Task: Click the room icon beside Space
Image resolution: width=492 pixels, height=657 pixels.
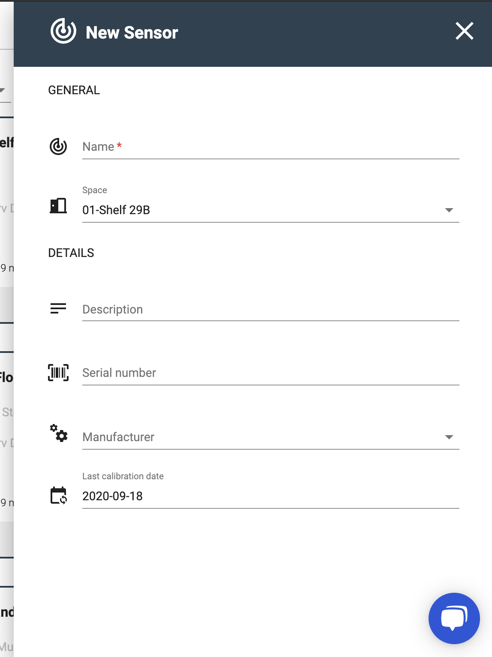Action: (58, 206)
